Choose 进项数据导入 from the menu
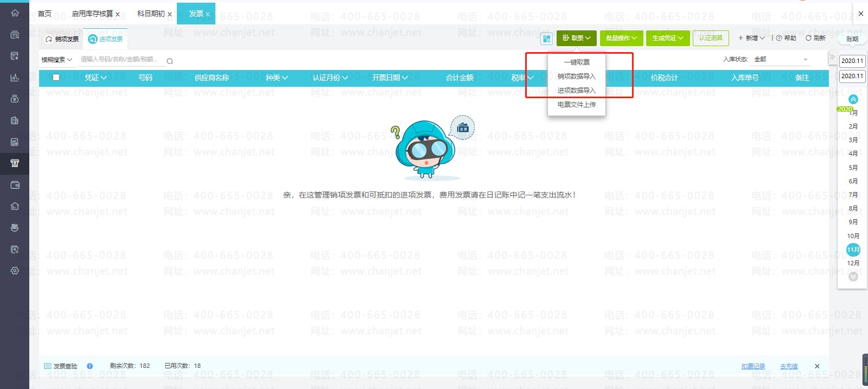 coord(577,91)
